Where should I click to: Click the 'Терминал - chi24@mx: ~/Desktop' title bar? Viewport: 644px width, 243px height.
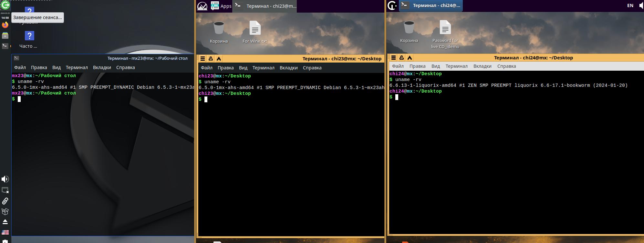point(516,58)
